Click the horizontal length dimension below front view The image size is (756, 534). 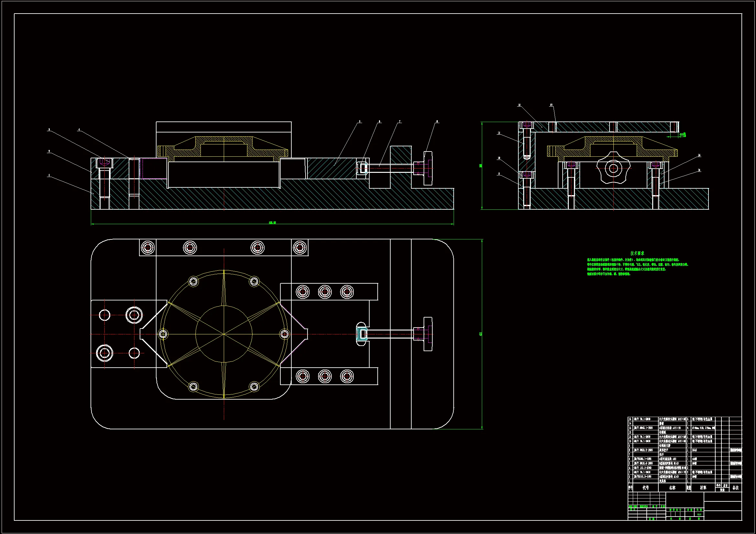click(272, 223)
